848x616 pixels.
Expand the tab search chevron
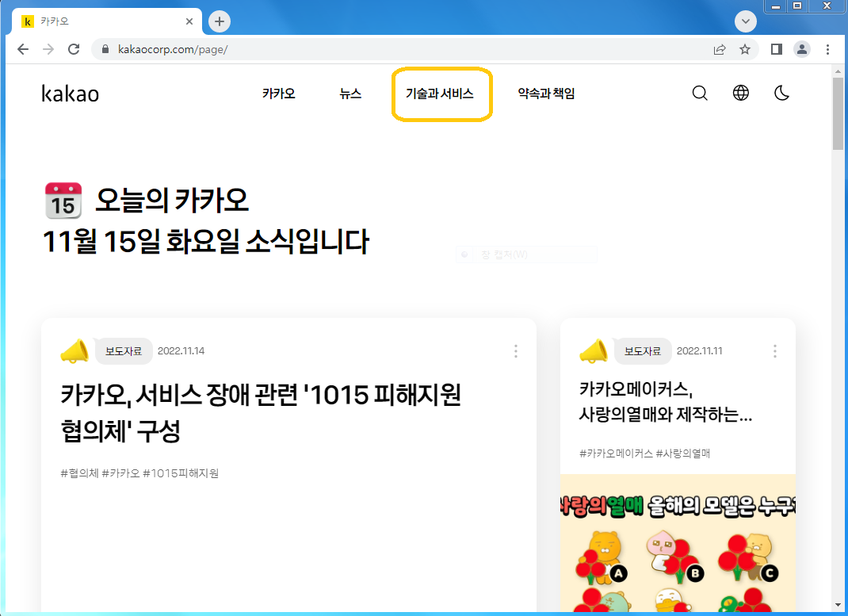click(x=745, y=21)
